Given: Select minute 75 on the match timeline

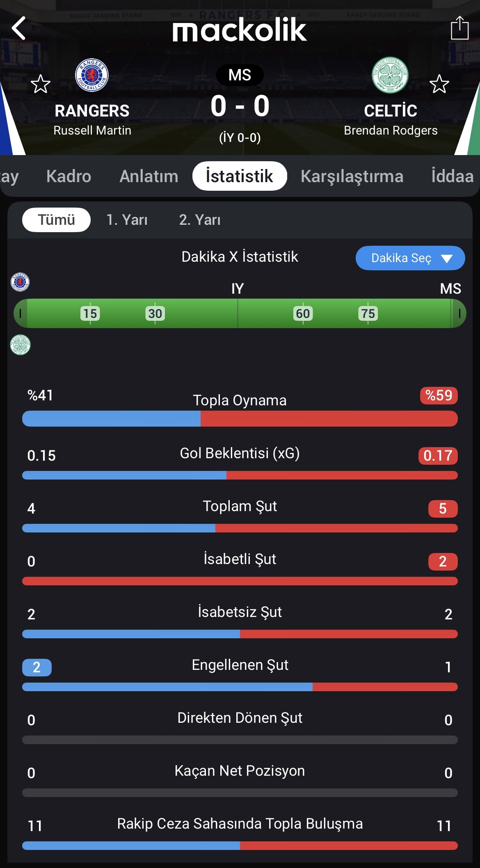Looking at the screenshot, I should click(x=368, y=313).
